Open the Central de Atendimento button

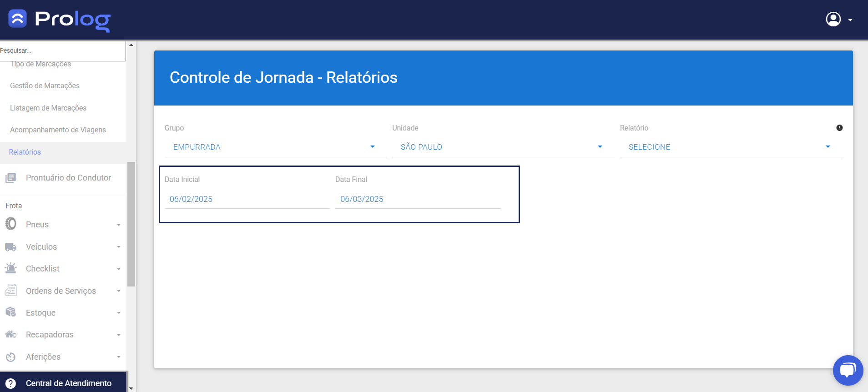(63, 383)
